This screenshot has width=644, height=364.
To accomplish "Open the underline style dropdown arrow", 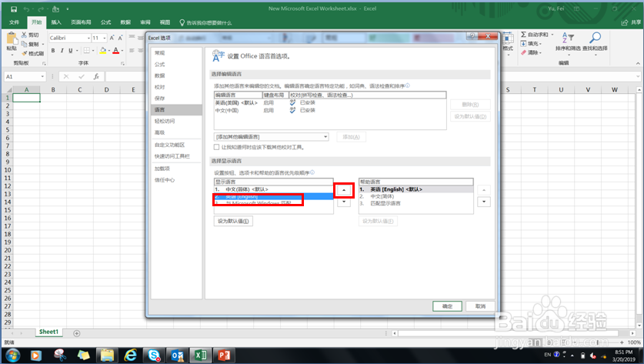I will click(x=77, y=51).
